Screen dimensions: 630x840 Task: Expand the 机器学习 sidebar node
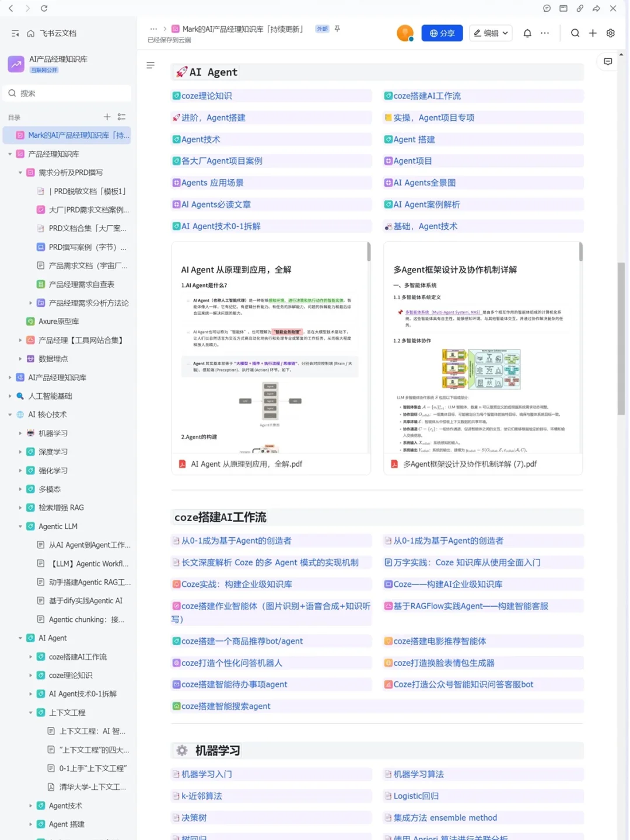tap(20, 433)
